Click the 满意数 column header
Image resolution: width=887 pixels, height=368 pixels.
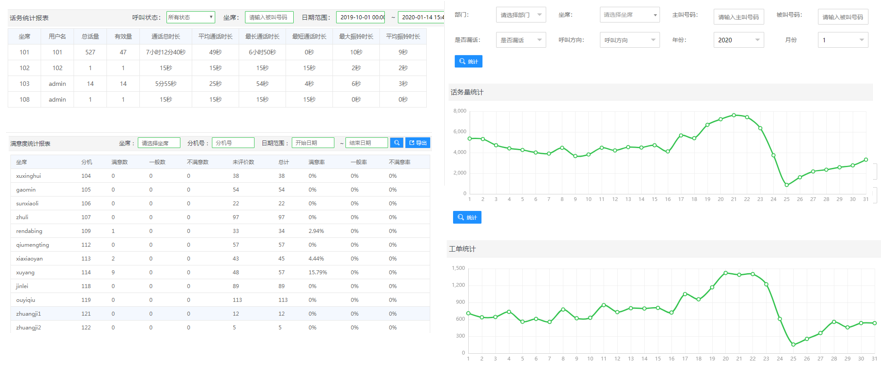[x=119, y=162]
